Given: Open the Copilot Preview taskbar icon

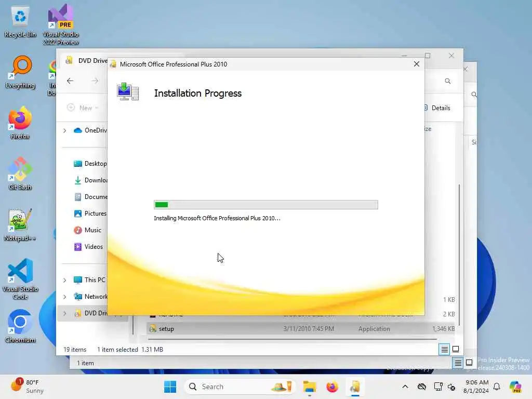Looking at the screenshot, I should 515,387.
